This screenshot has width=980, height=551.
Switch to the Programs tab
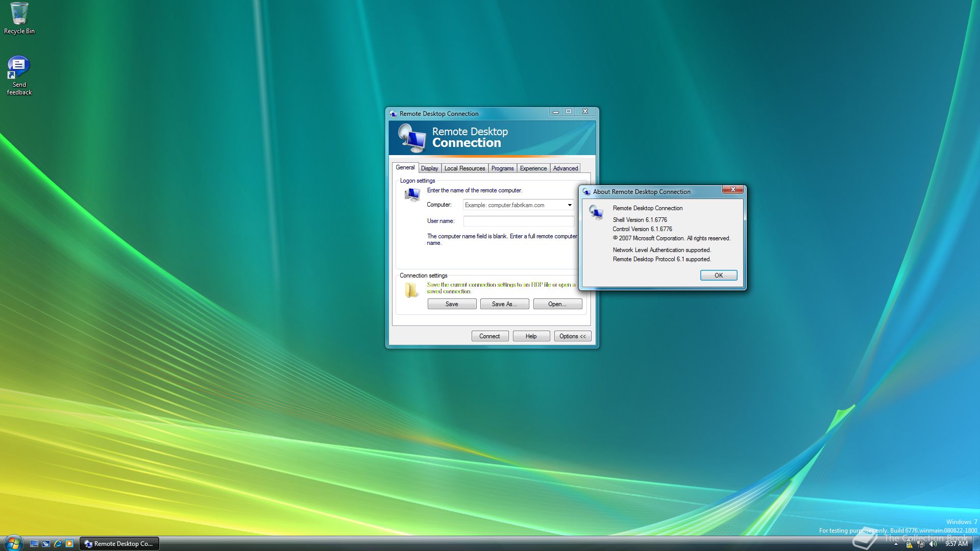502,168
